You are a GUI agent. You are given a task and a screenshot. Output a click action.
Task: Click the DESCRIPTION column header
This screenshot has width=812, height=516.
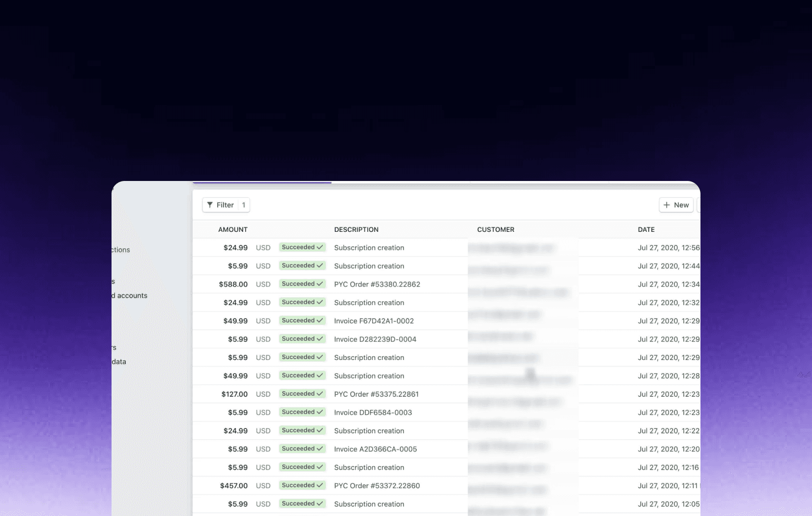(356, 229)
